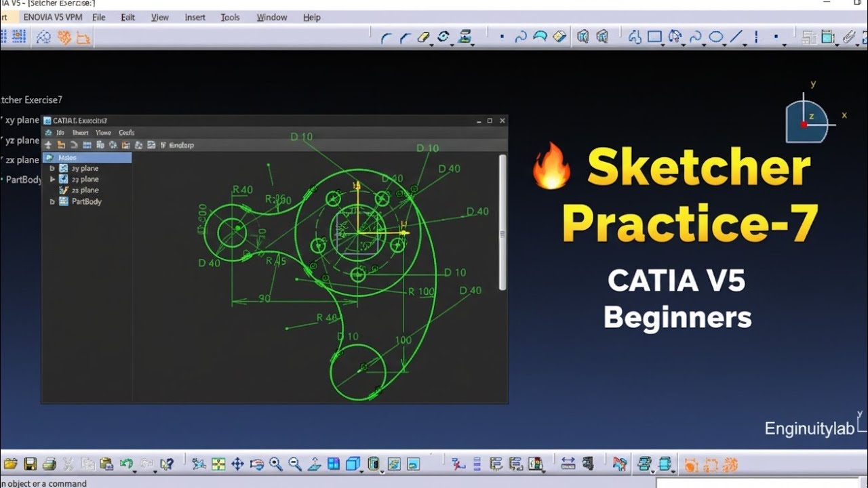The image size is (868, 488).
Task: Click the paperclip icon in top toolbar
Action: (x=849, y=37)
